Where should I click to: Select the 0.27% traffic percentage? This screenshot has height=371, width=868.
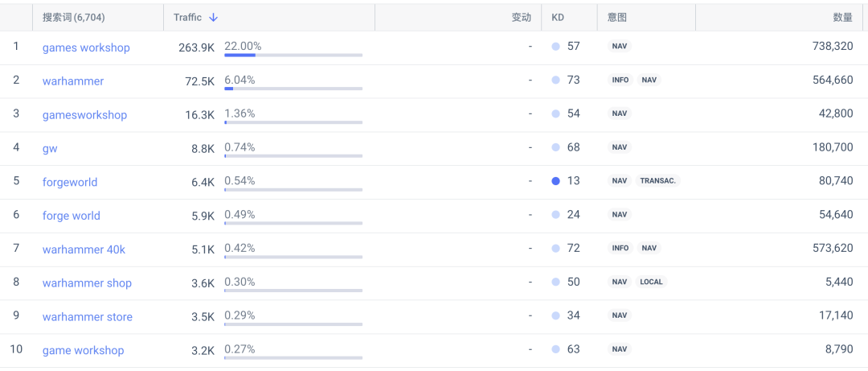pos(240,348)
